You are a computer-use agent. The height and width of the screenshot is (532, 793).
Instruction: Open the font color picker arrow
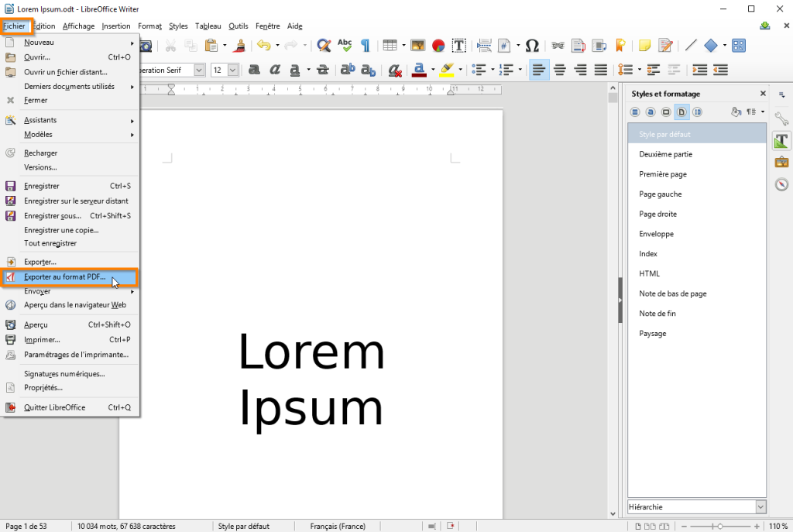434,70
